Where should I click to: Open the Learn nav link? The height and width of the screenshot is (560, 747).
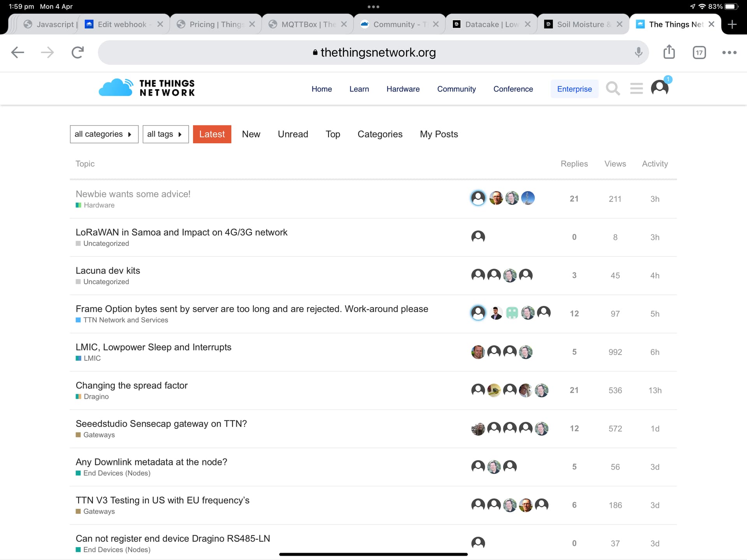tap(359, 89)
